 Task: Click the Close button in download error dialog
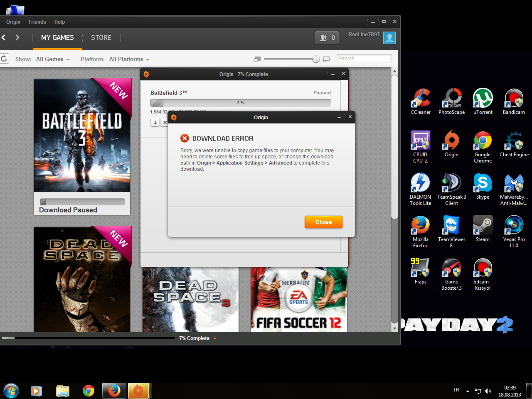[323, 222]
